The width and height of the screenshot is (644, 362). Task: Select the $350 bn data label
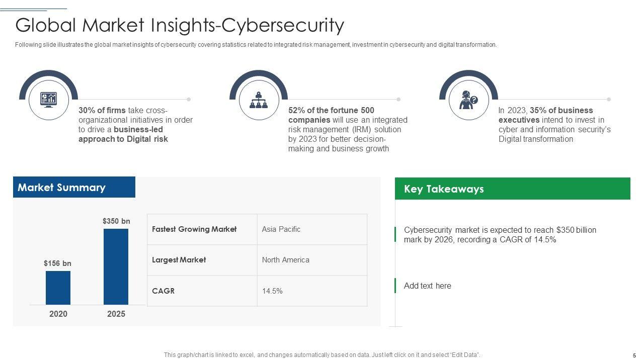116,221
